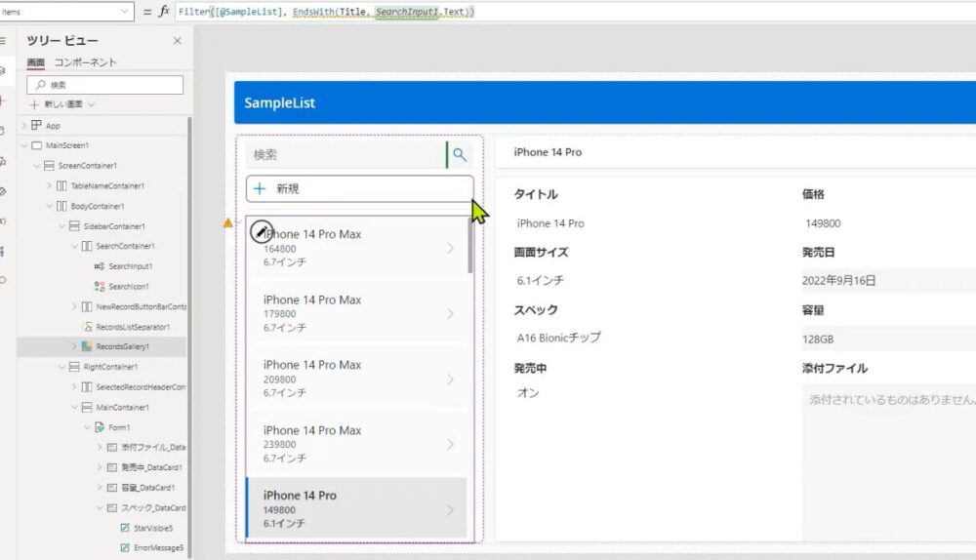Click the layers sidebar icon
Image resolution: width=976 pixels, height=560 pixels.
3,71
